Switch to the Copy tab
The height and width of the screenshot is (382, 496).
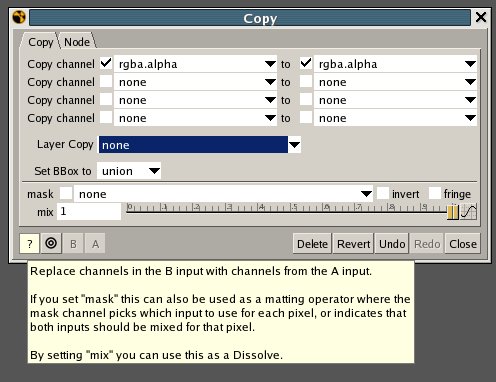pos(41,42)
